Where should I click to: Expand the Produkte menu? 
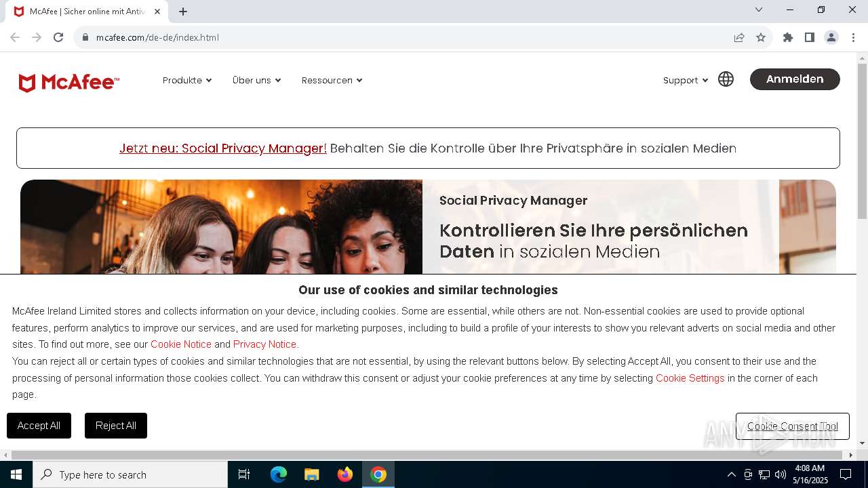187,80
